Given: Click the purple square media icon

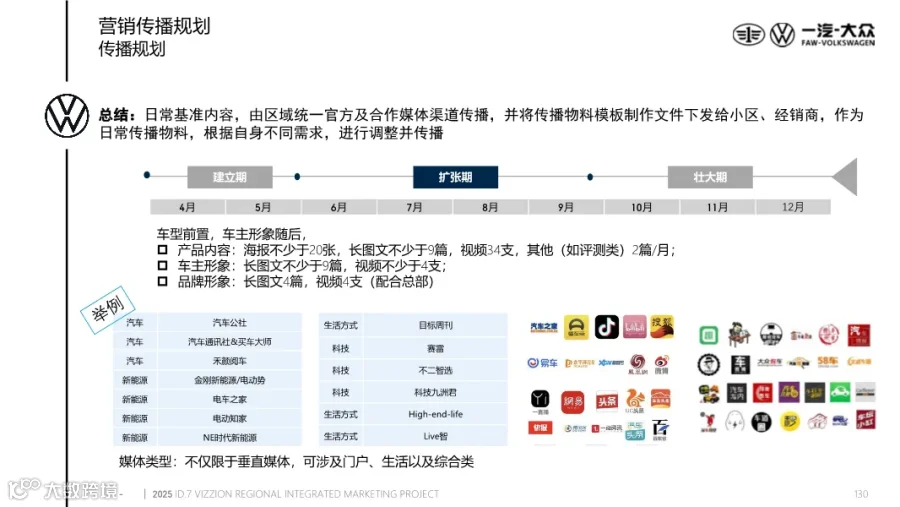Looking at the screenshot, I should click(x=789, y=392).
